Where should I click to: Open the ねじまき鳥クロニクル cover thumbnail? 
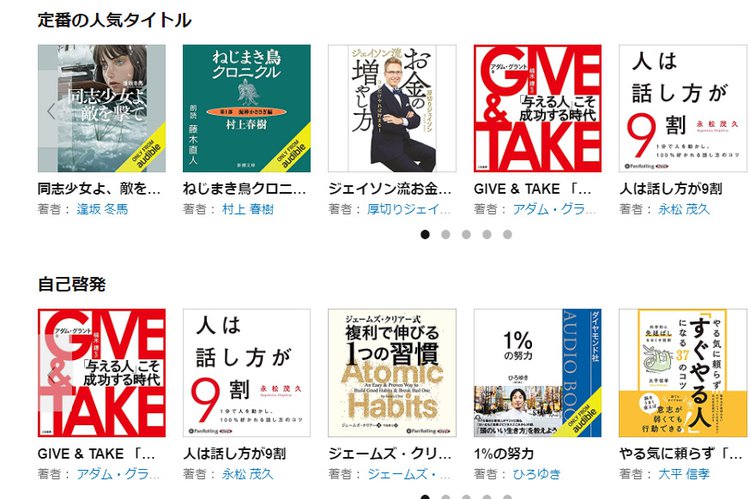click(247, 109)
